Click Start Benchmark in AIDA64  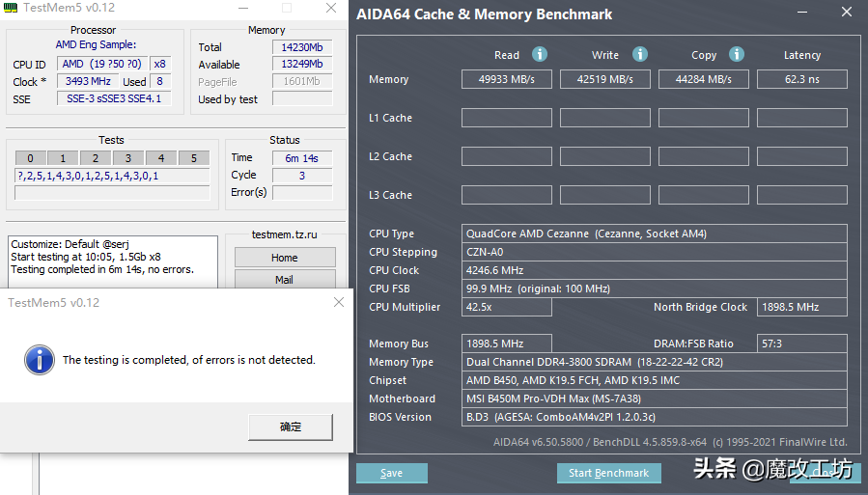[x=608, y=474]
